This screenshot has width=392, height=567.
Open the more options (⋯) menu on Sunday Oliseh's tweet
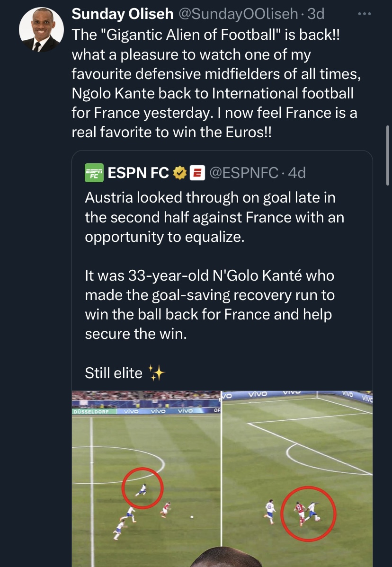click(x=364, y=14)
